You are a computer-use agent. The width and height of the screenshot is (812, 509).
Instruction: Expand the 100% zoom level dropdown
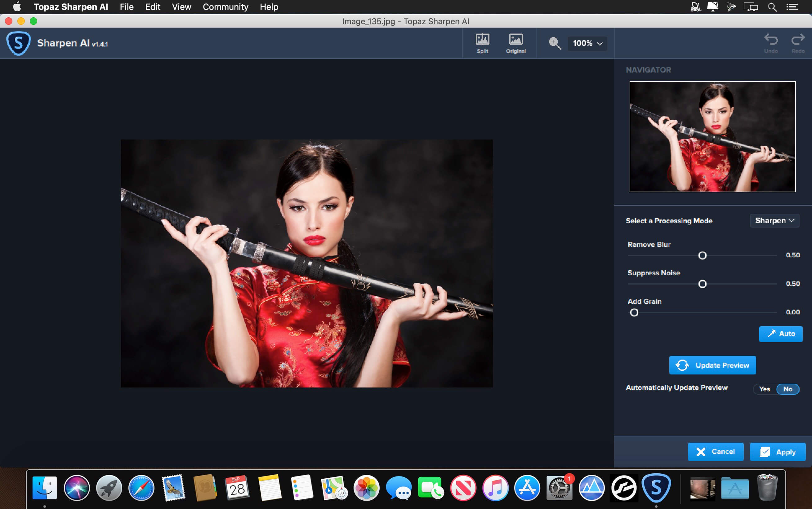tap(587, 43)
